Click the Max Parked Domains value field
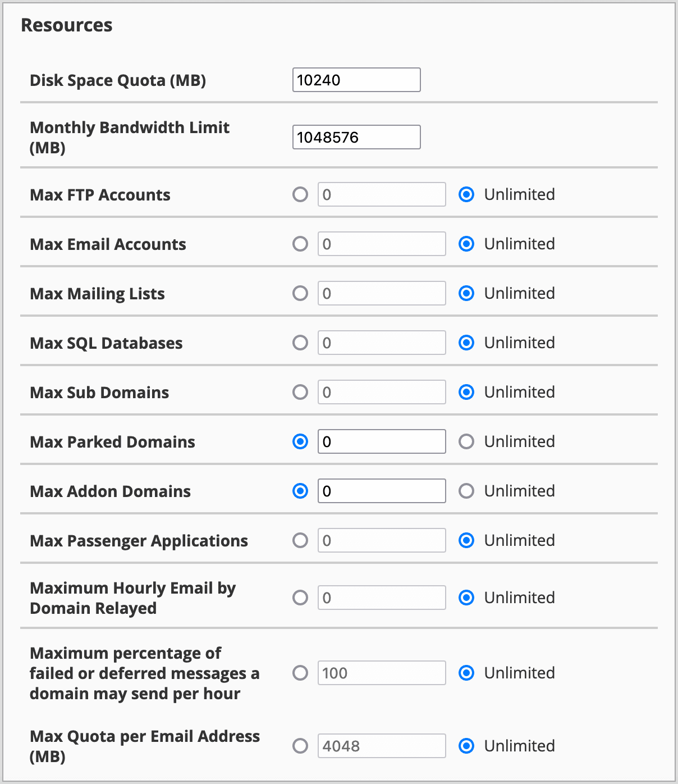This screenshot has height=784, width=678. 381,441
